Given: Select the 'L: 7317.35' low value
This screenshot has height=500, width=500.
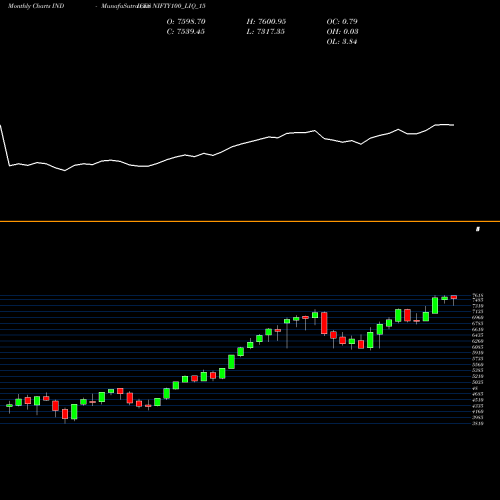Looking at the screenshot, I should (x=266, y=32).
